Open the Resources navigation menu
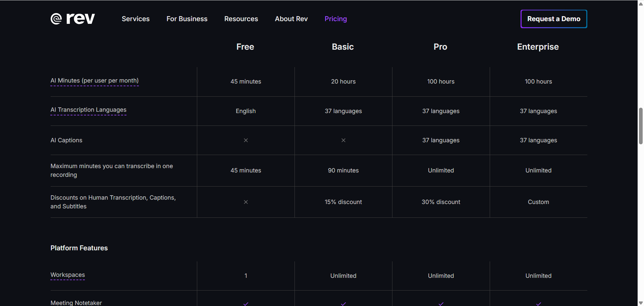The height and width of the screenshot is (306, 644). 241,19
